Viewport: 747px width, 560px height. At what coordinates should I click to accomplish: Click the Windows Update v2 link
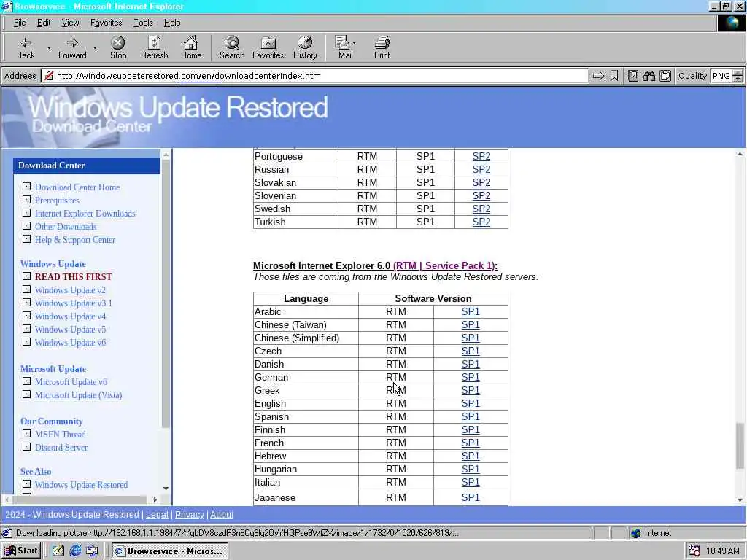pos(70,290)
